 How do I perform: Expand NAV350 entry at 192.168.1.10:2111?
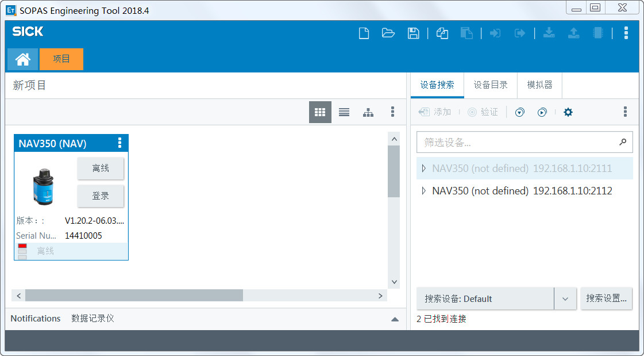coord(423,168)
